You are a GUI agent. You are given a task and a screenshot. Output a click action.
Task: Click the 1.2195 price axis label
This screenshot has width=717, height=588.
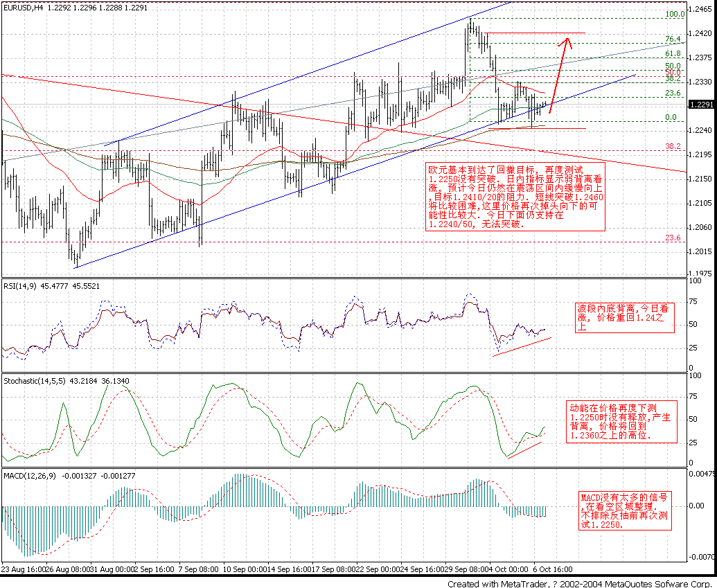[702, 154]
